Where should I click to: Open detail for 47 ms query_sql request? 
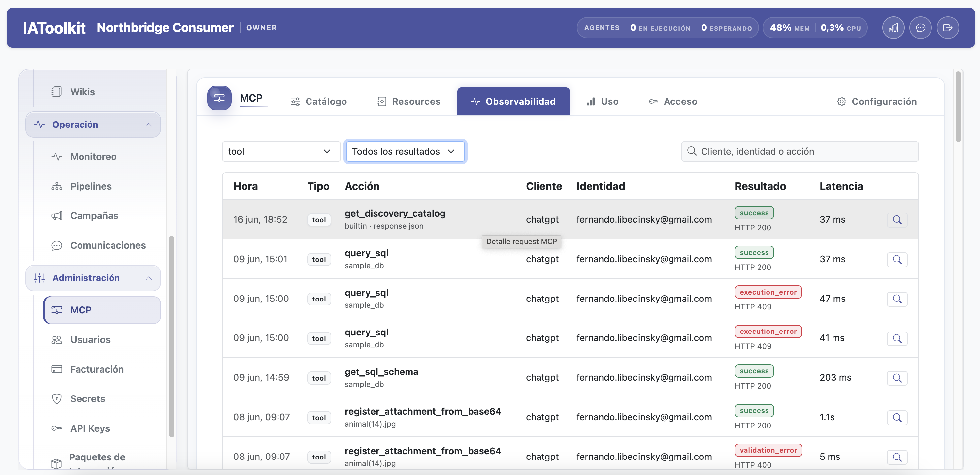click(x=897, y=299)
